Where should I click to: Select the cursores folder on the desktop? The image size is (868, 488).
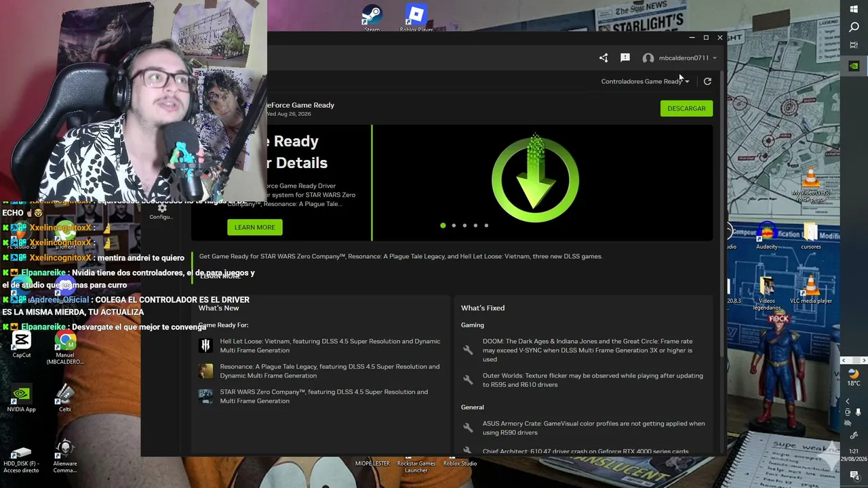coord(811,237)
